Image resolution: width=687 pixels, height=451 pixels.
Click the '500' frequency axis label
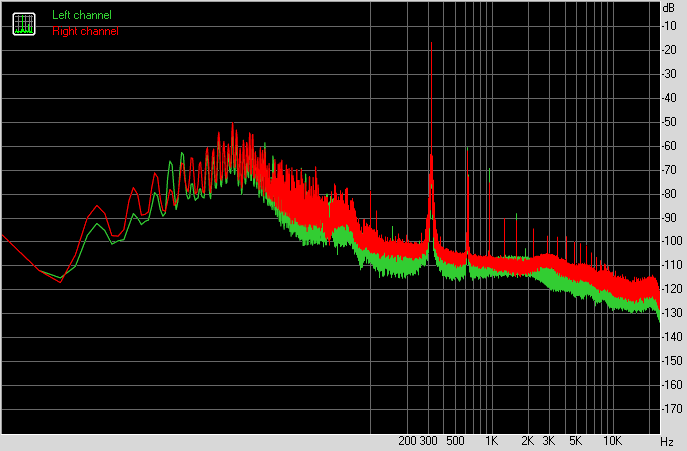455,441
